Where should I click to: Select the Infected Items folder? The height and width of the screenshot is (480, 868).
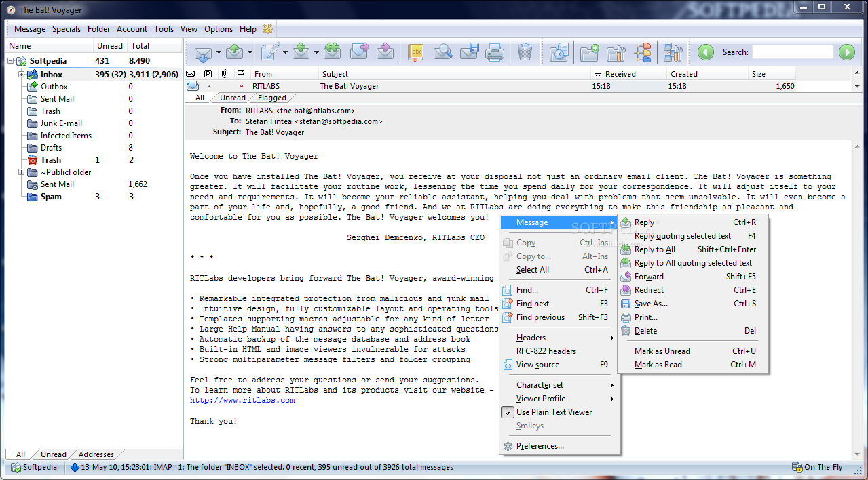pos(66,136)
